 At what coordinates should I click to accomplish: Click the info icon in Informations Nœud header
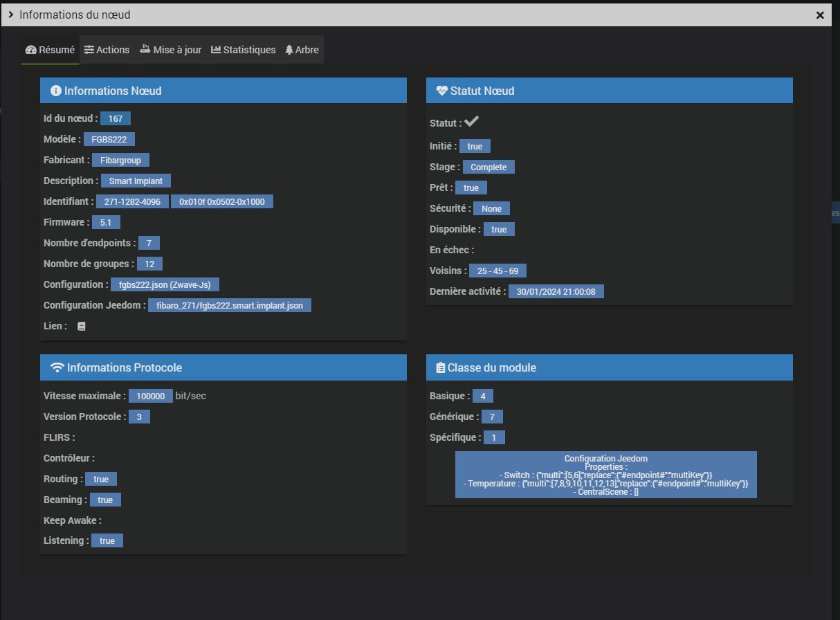tap(55, 91)
